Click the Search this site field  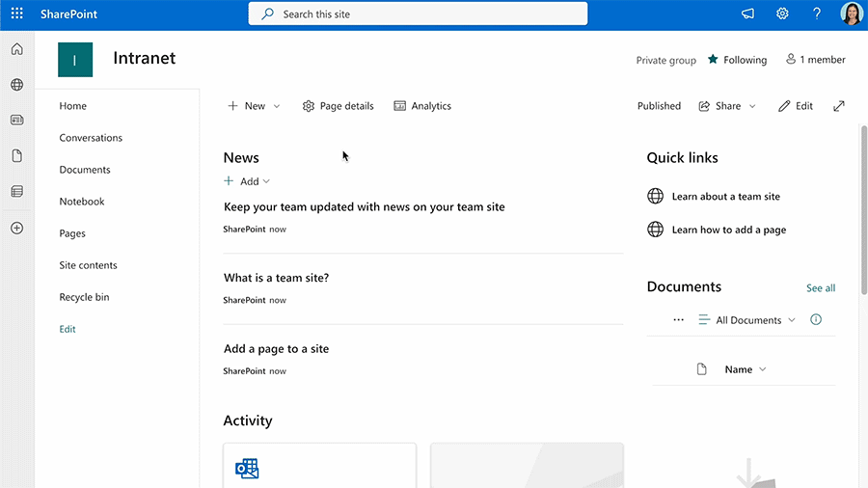(418, 14)
